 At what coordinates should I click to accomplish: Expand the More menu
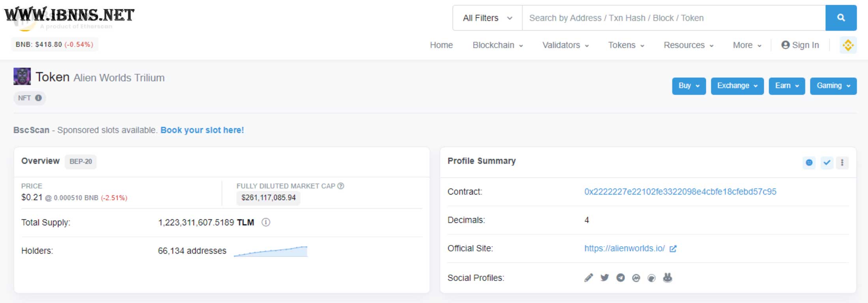pyautogui.click(x=747, y=45)
